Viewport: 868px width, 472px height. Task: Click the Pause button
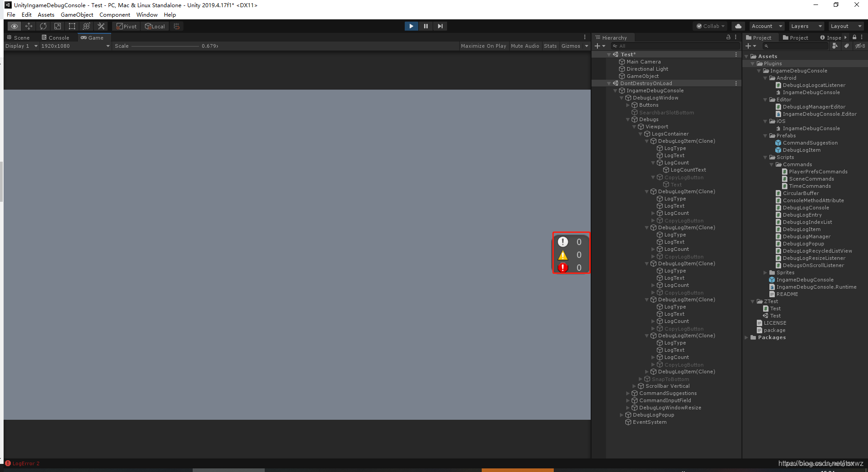pyautogui.click(x=425, y=26)
